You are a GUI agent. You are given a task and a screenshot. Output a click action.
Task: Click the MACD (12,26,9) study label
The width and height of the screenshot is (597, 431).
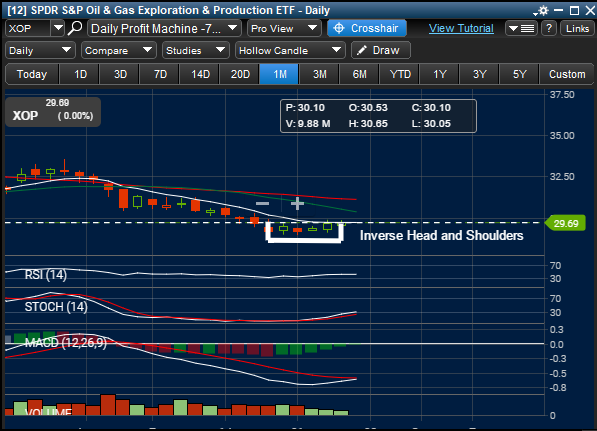(66, 343)
